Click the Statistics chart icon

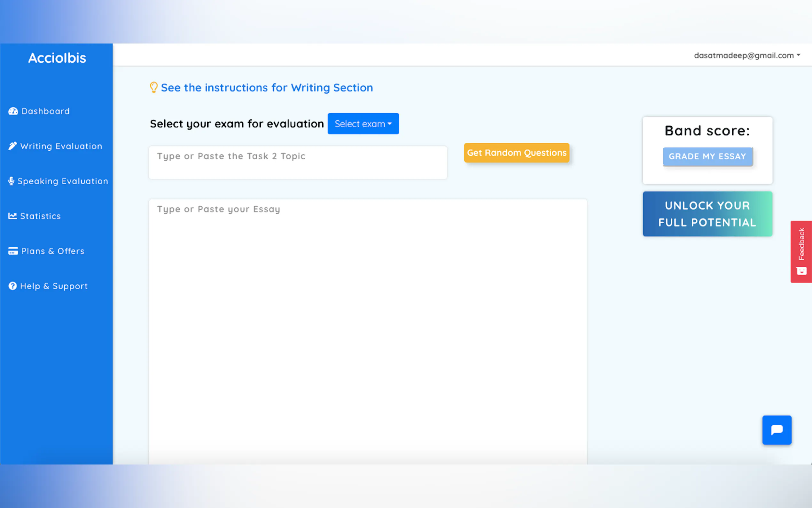point(12,216)
